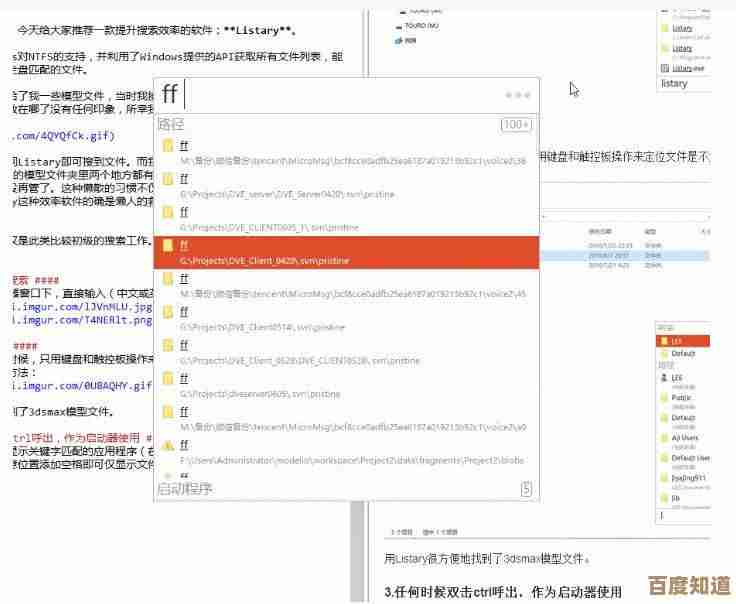Click the folder icon of the dveserver0609 result
The width and height of the screenshot is (736, 604).
[169, 378]
